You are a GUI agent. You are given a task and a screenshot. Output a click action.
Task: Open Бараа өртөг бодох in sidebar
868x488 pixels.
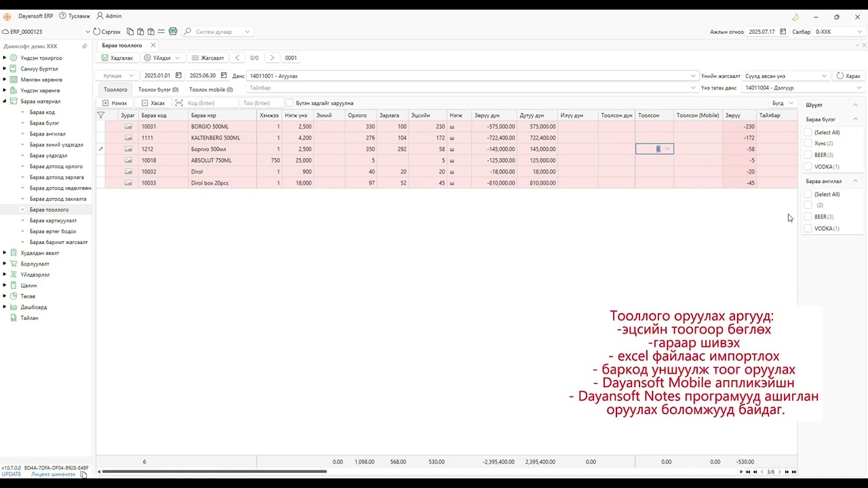click(53, 231)
